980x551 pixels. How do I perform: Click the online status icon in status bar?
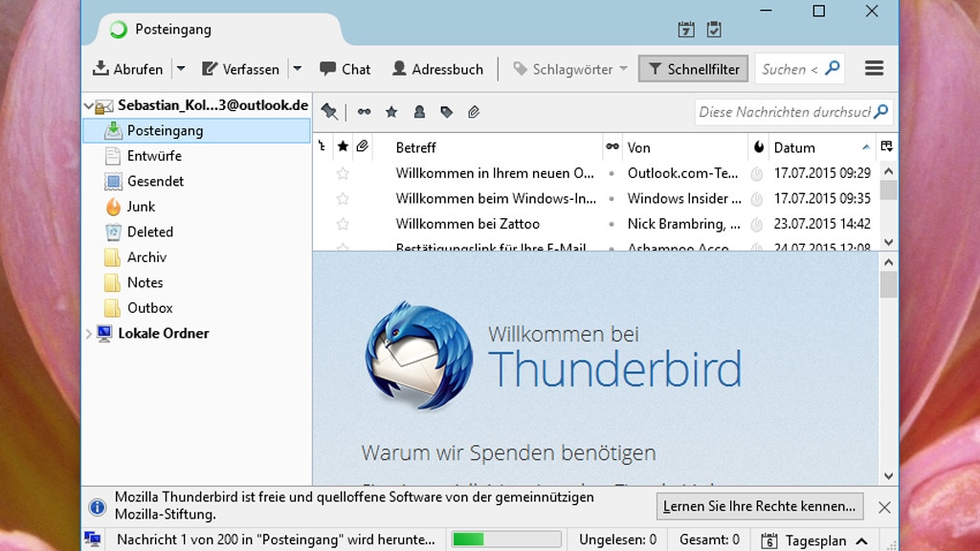click(93, 540)
